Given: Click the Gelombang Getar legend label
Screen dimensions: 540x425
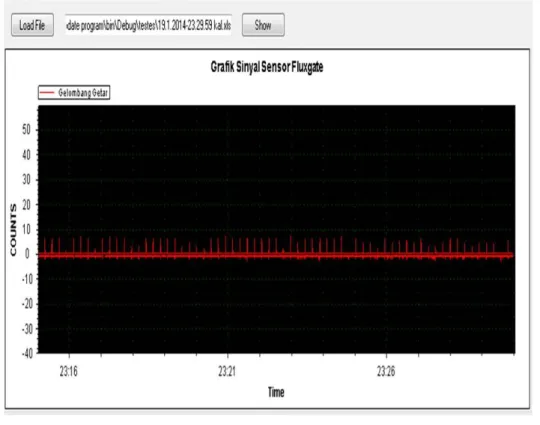Looking at the screenshot, I should coord(83,93).
